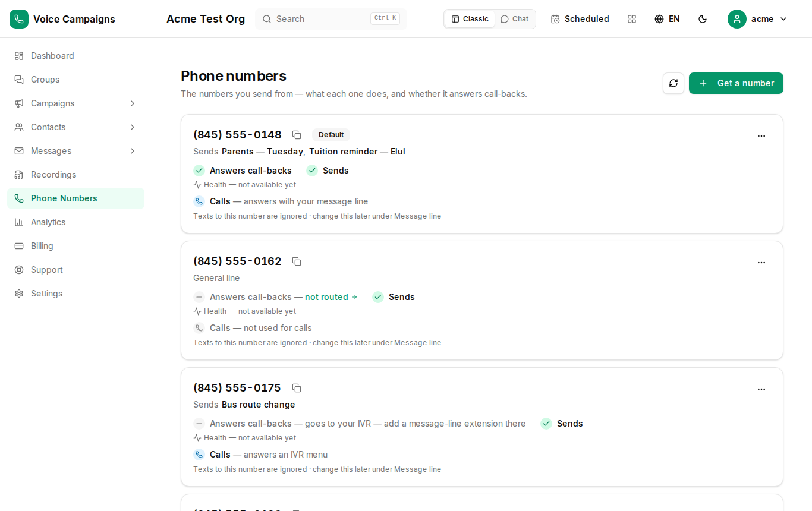Click the 'not routed' link
Image resolution: width=812 pixels, height=511 pixels.
(x=331, y=297)
